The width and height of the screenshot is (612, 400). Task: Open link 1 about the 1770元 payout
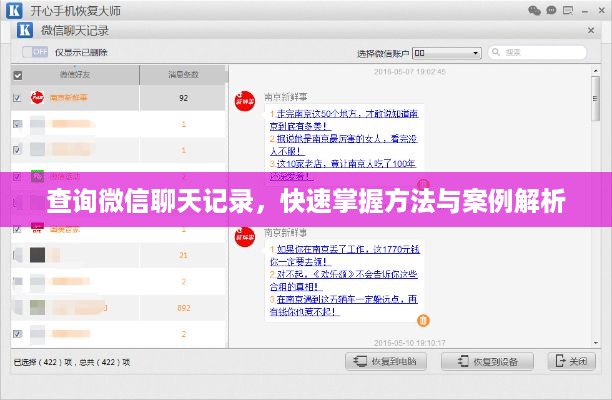coord(345,255)
